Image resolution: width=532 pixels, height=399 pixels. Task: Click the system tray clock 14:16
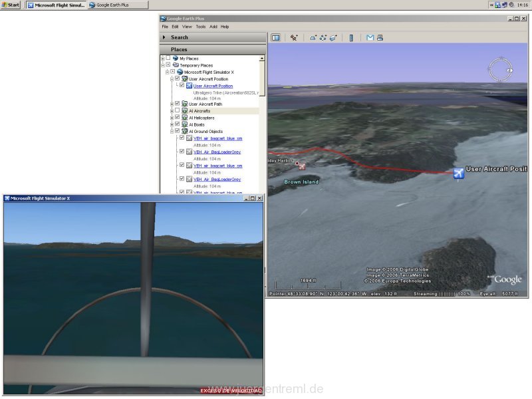click(523, 5)
